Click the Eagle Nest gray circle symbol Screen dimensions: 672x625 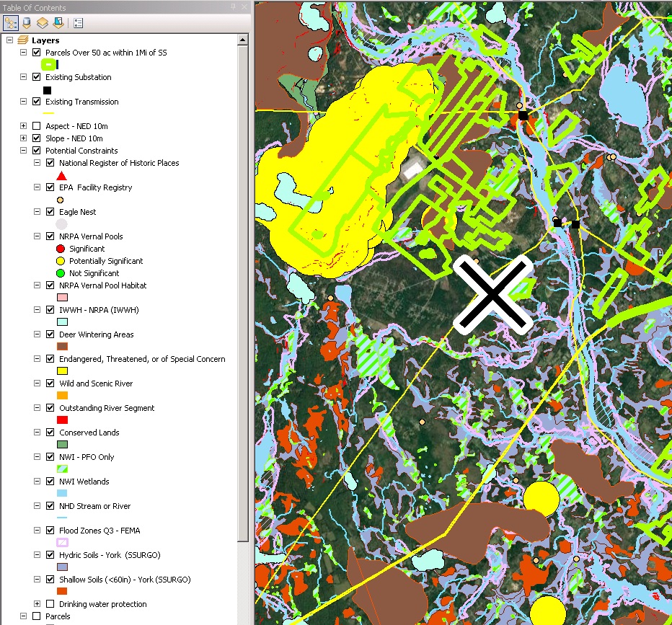62,224
